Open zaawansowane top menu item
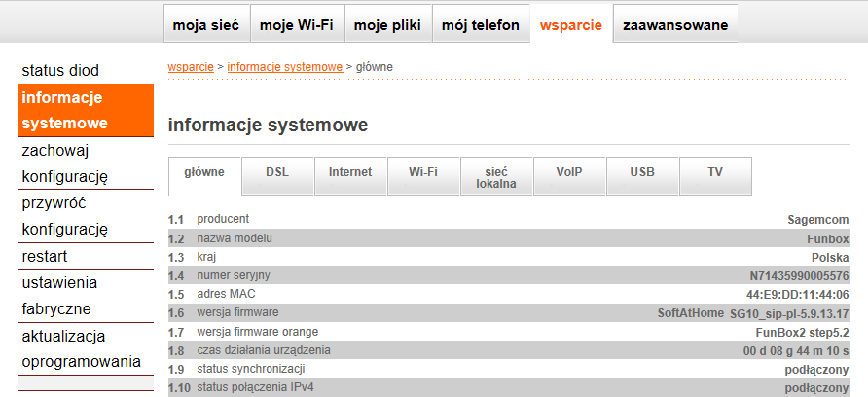Image resolution: width=868 pixels, height=397 pixels. click(675, 25)
